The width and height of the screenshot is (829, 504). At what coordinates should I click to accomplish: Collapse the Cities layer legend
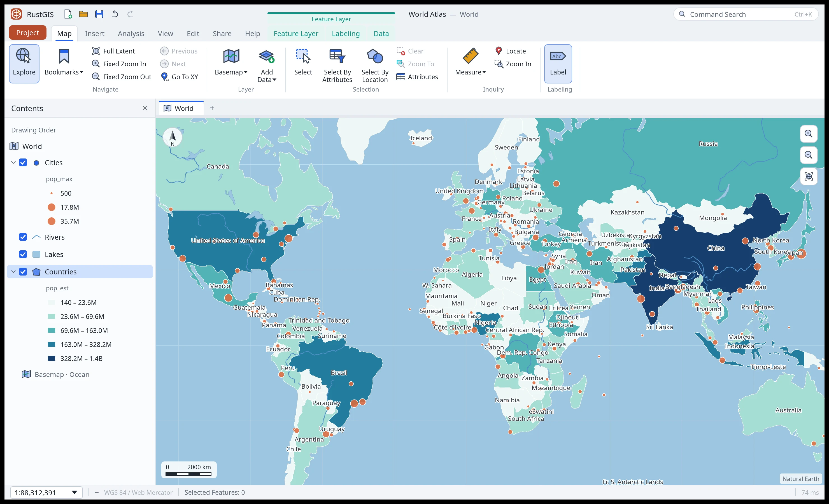tap(13, 162)
